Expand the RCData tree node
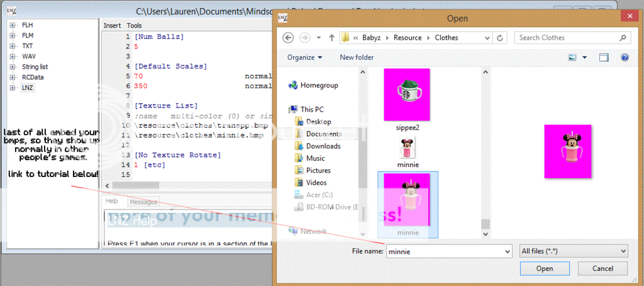The height and width of the screenshot is (286, 644). [x=13, y=77]
